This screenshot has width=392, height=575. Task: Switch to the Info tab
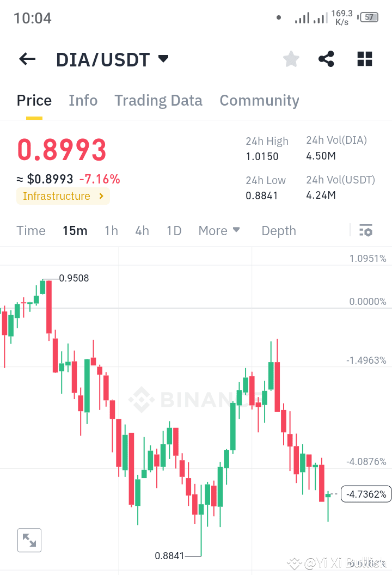point(83,100)
